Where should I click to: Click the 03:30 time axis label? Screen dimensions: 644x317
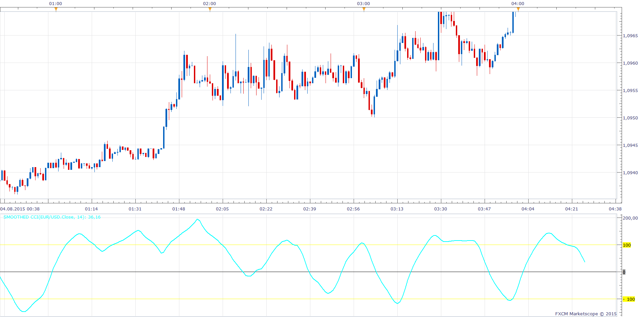tap(441, 209)
